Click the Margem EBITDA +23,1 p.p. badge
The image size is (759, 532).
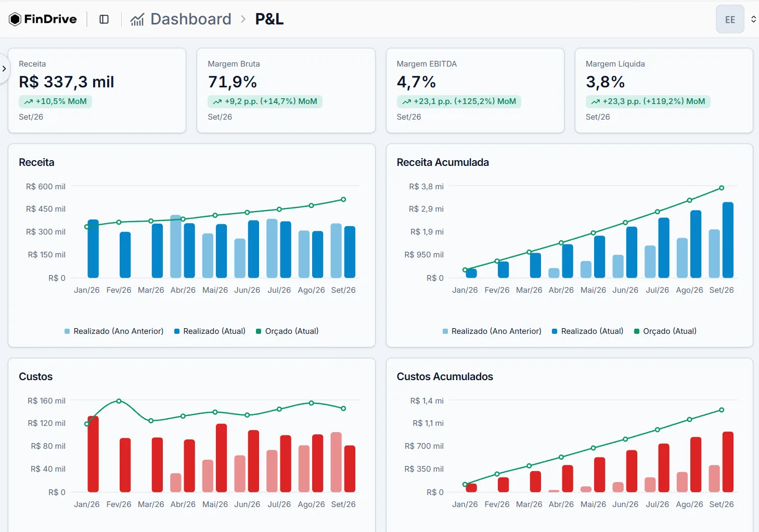tap(459, 101)
